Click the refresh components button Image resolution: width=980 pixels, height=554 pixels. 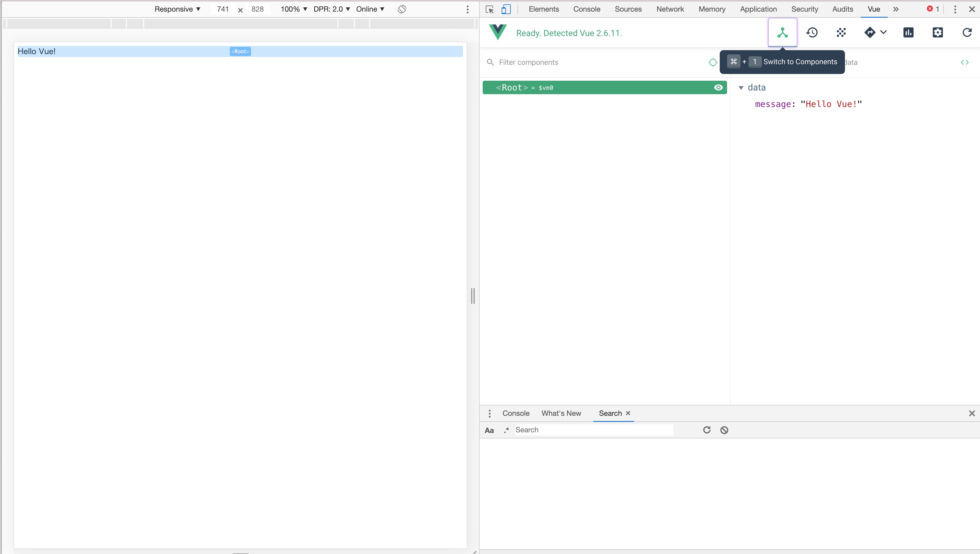(967, 32)
